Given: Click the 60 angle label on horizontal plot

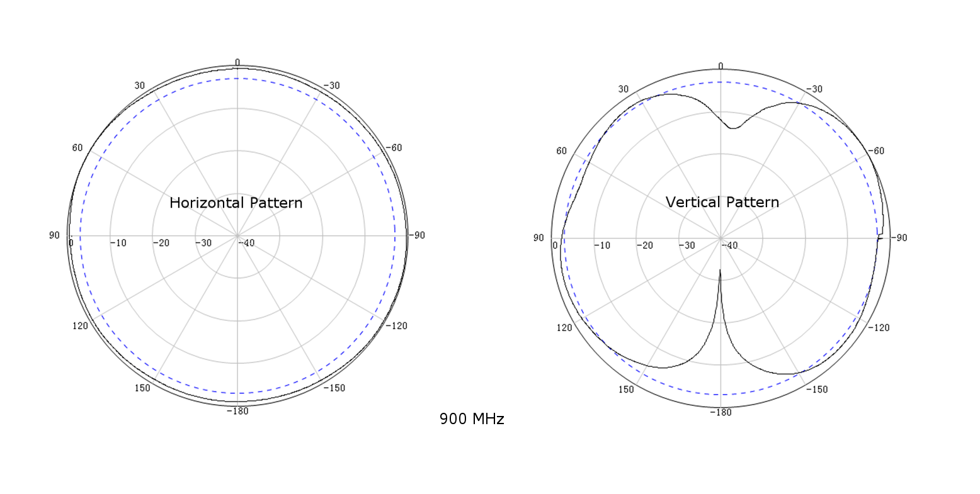Looking at the screenshot, I should click(77, 148).
